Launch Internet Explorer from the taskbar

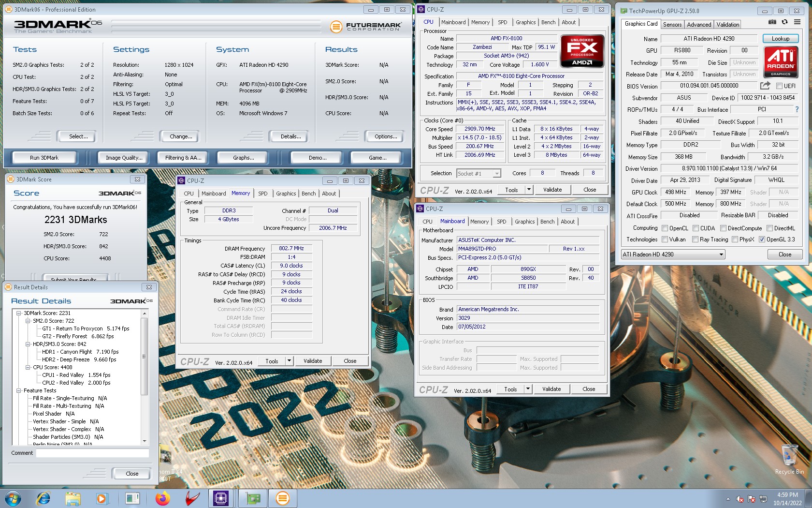(x=43, y=498)
